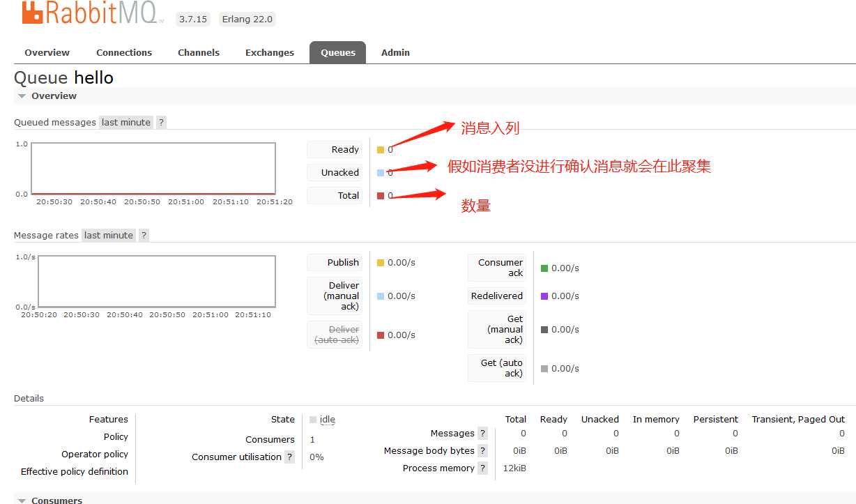This screenshot has width=856, height=504.
Task: Toggle the Consumer ack series
Action: (497, 268)
